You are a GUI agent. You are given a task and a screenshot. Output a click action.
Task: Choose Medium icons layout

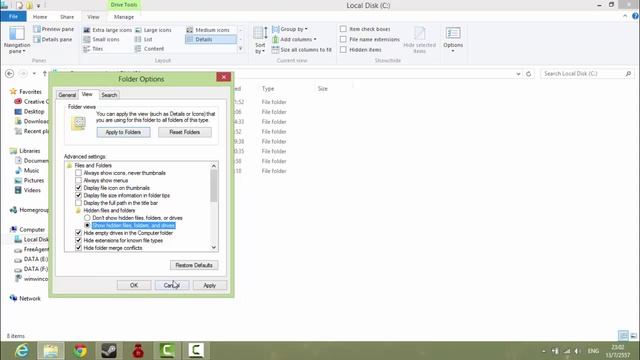tap(208, 30)
